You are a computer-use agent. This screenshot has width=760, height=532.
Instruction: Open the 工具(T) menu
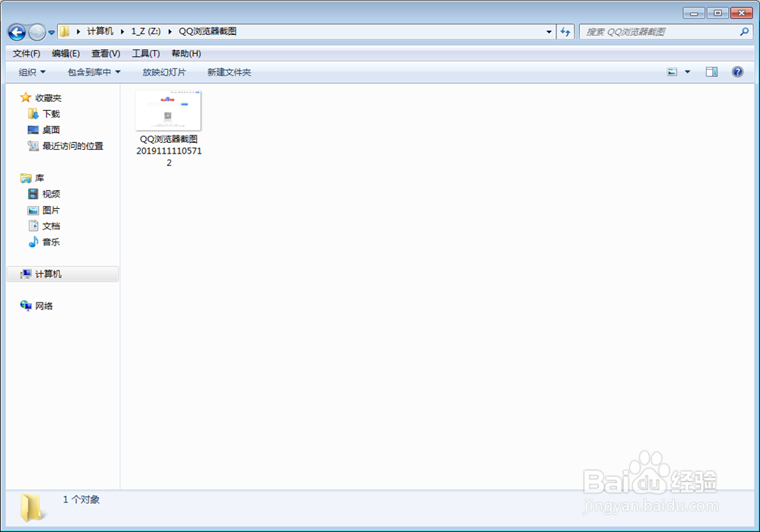point(145,53)
